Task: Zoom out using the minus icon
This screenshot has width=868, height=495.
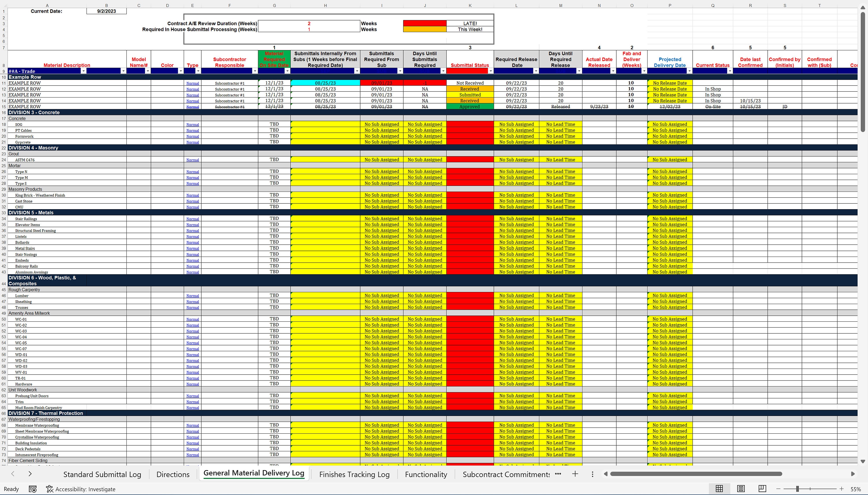Action: [778, 489]
